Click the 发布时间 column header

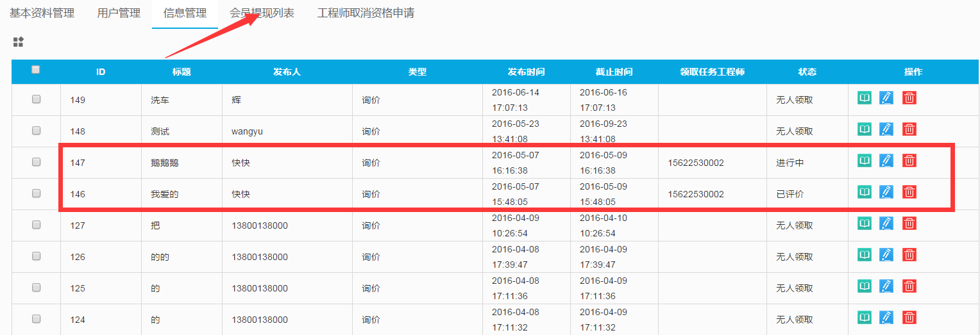point(526,72)
